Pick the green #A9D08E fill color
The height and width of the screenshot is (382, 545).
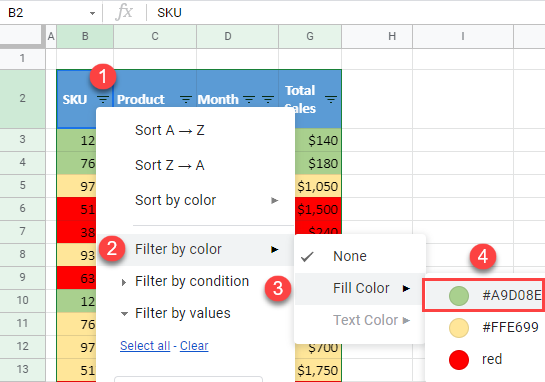click(x=484, y=295)
